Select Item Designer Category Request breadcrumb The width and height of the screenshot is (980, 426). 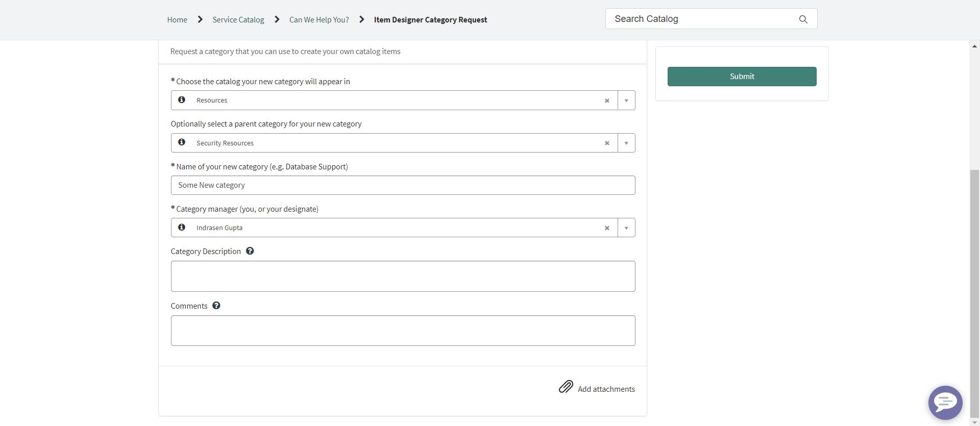pos(430,19)
